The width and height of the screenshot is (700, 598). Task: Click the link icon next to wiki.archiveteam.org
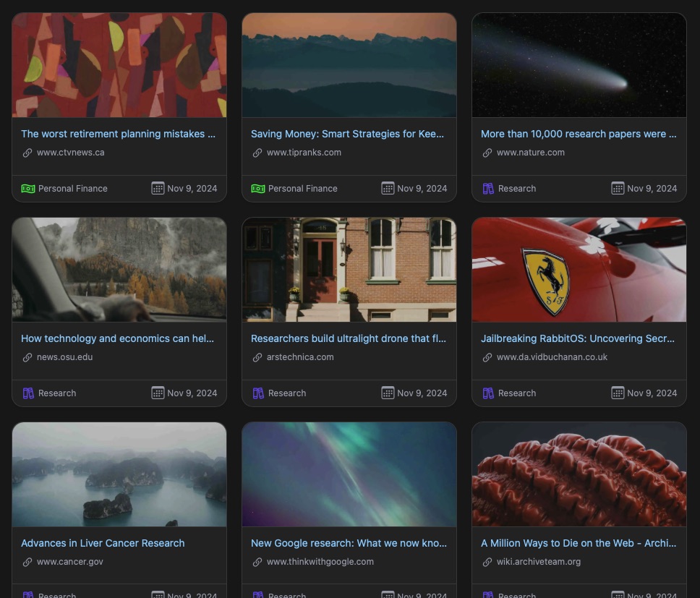487,562
